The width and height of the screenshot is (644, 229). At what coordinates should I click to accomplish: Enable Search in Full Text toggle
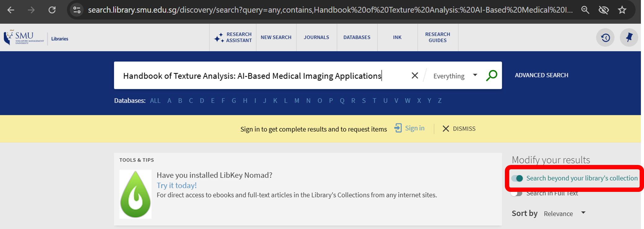(x=517, y=193)
